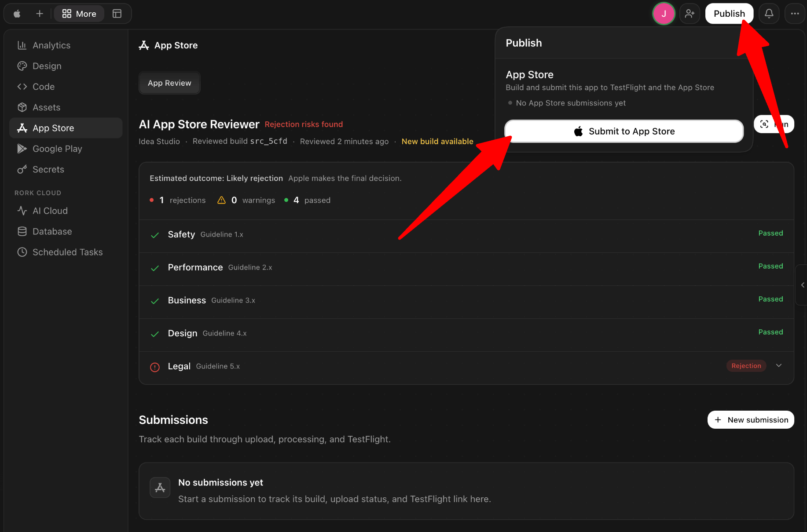Open Analytics in the sidebar
Image resolution: width=807 pixels, height=532 pixels.
[66, 45]
